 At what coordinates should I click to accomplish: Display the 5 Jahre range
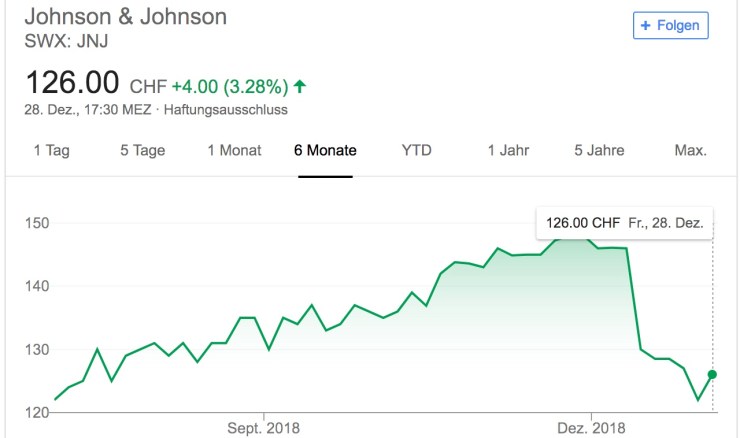click(x=599, y=151)
